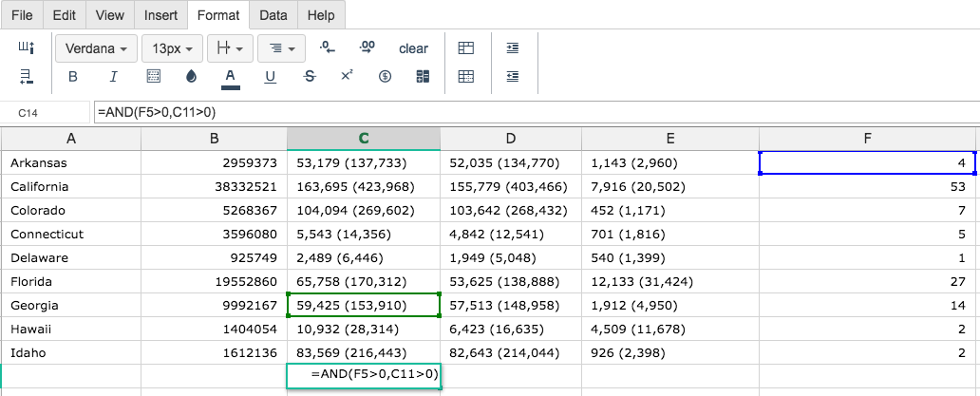The image size is (980, 396).
Task: Toggle superscript formatting
Action: [x=347, y=76]
